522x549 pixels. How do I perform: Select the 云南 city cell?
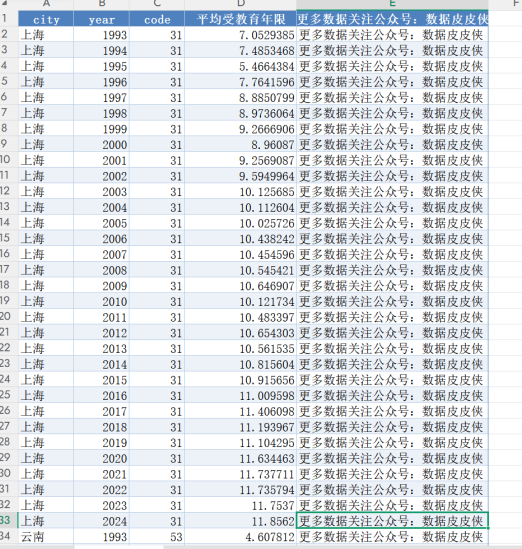point(46,536)
